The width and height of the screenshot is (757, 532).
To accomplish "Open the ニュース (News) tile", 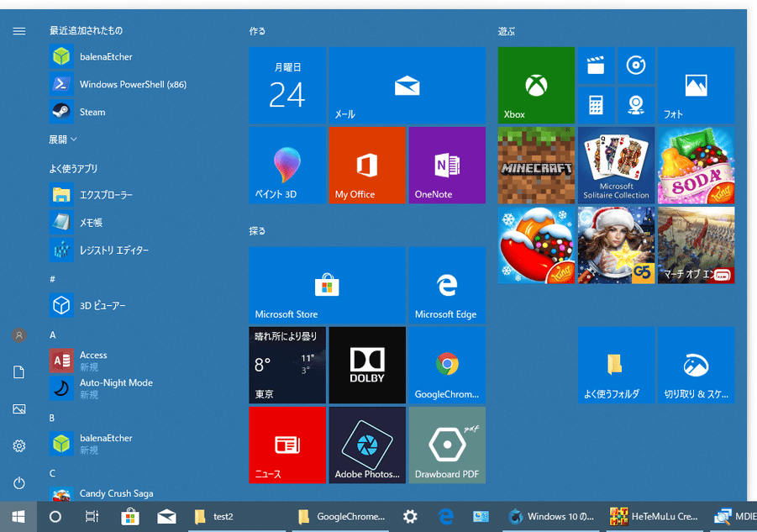I will coord(287,445).
